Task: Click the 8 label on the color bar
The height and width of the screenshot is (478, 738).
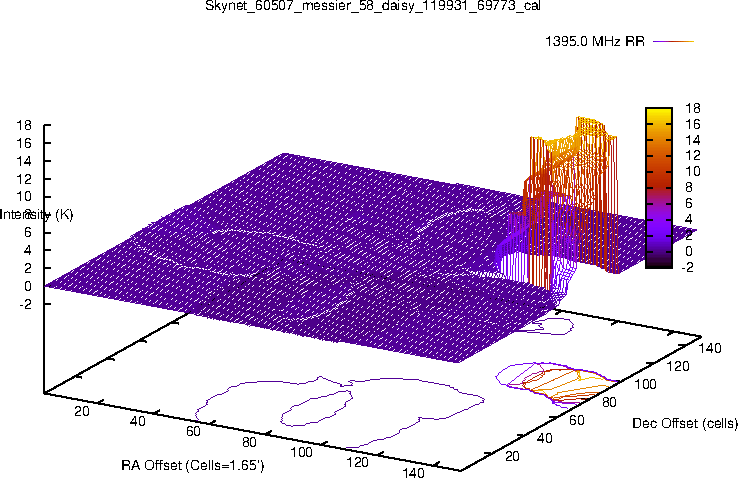Action: pyautogui.click(x=689, y=188)
